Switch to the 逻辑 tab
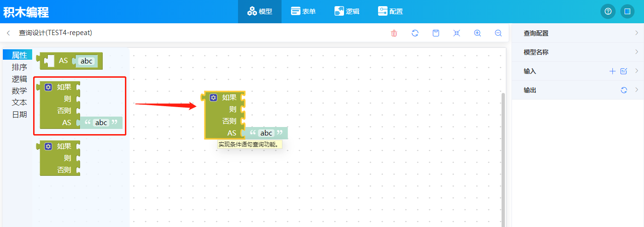 (347, 11)
